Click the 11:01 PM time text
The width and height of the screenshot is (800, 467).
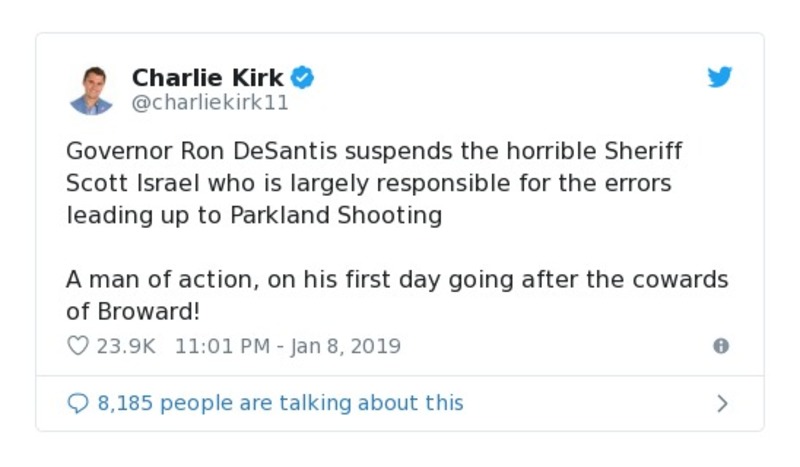tap(222, 346)
